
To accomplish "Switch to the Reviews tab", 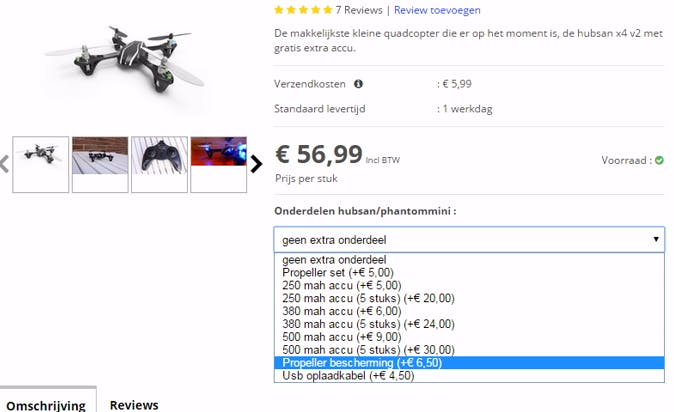I will pyautogui.click(x=134, y=405).
